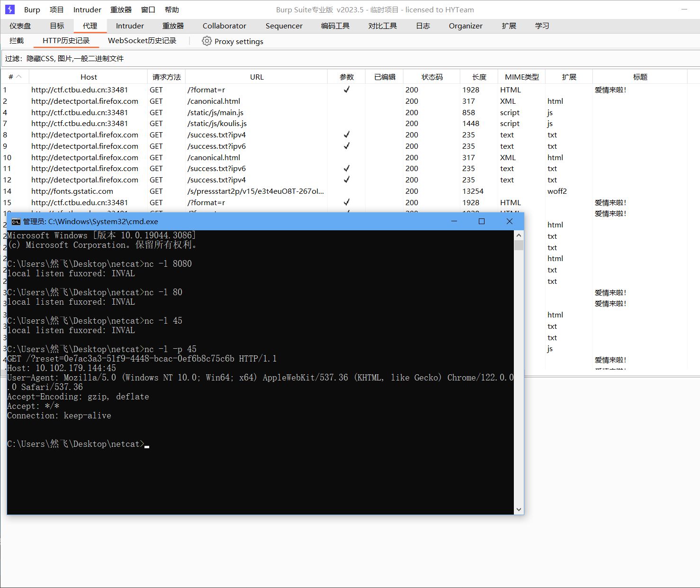
Task: Select the 代理 tab
Action: [90, 26]
